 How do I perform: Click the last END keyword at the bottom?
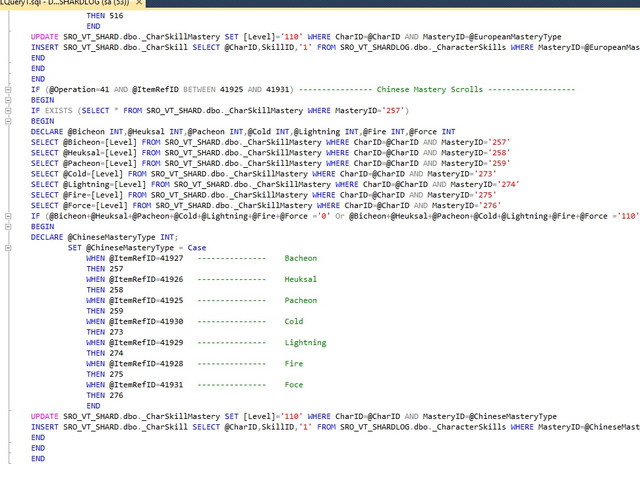(x=38, y=459)
